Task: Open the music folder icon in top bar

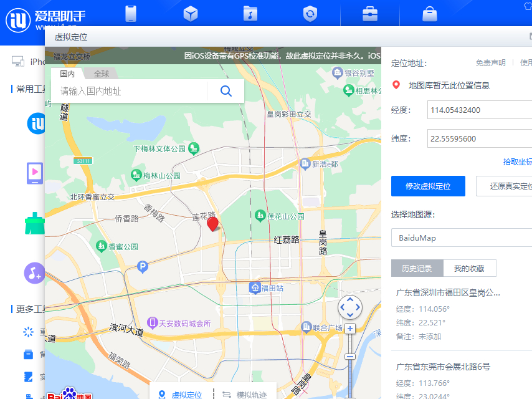Action: [250, 14]
